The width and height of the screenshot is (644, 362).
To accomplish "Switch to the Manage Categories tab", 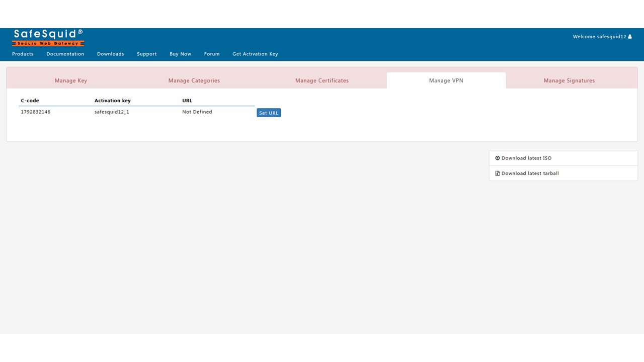I will (194, 80).
